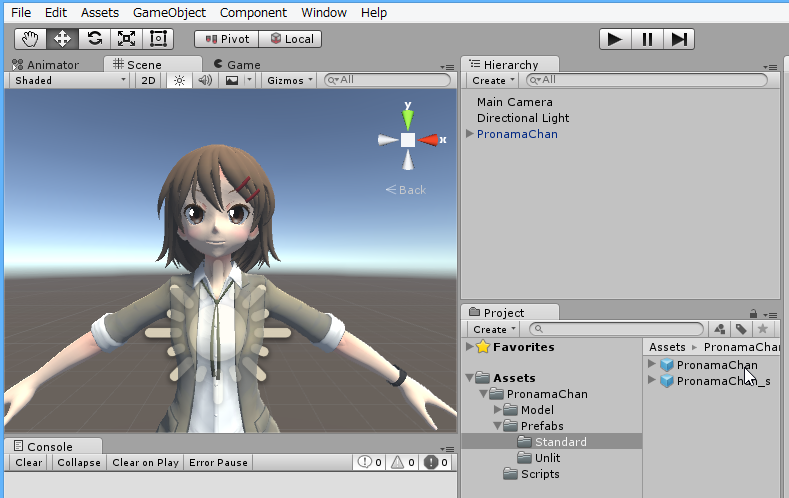Select the Move tool
The image size is (789, 498).
coord(62,39)
